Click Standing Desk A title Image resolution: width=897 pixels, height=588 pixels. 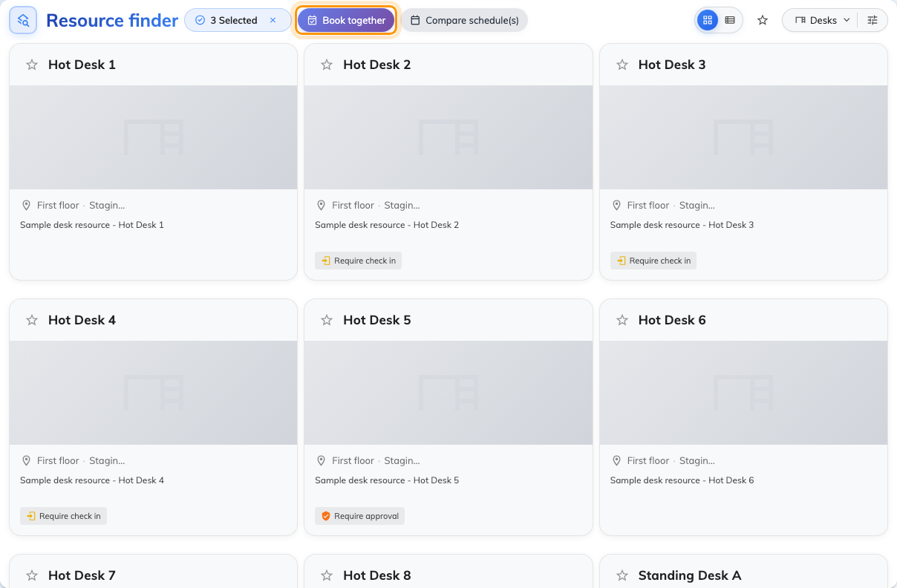click(690, 575)
